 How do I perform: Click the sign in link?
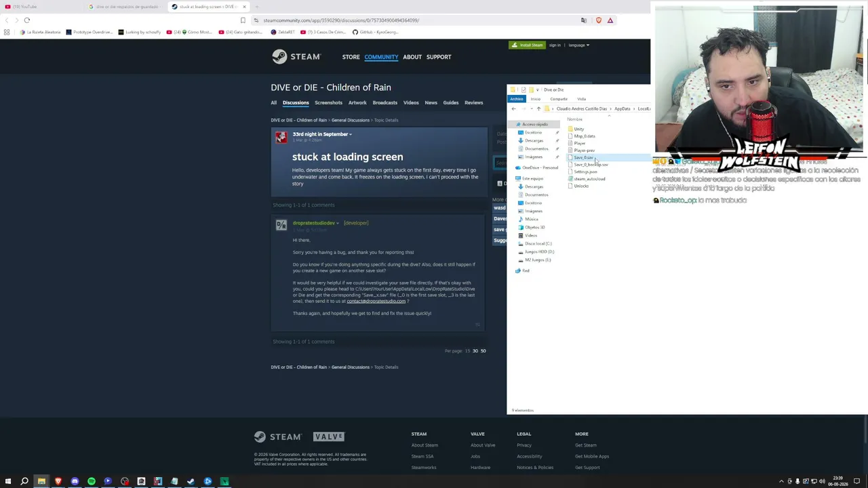pos(555,45)
